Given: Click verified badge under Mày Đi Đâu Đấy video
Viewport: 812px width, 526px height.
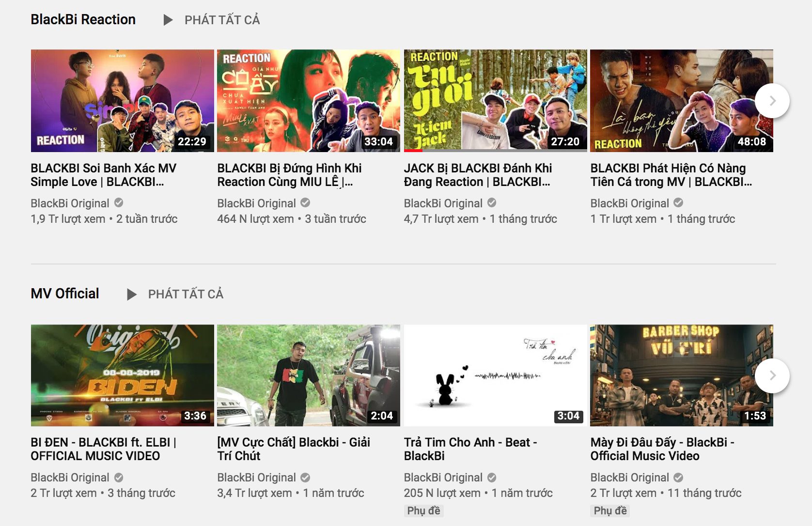Looking at the screenshot, I should point(678,478).
